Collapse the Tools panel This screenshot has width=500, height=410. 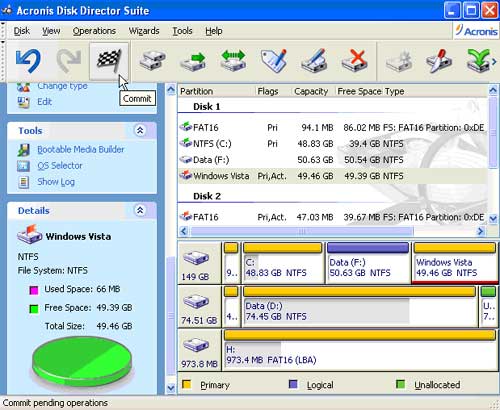click(x=140, y=130)
